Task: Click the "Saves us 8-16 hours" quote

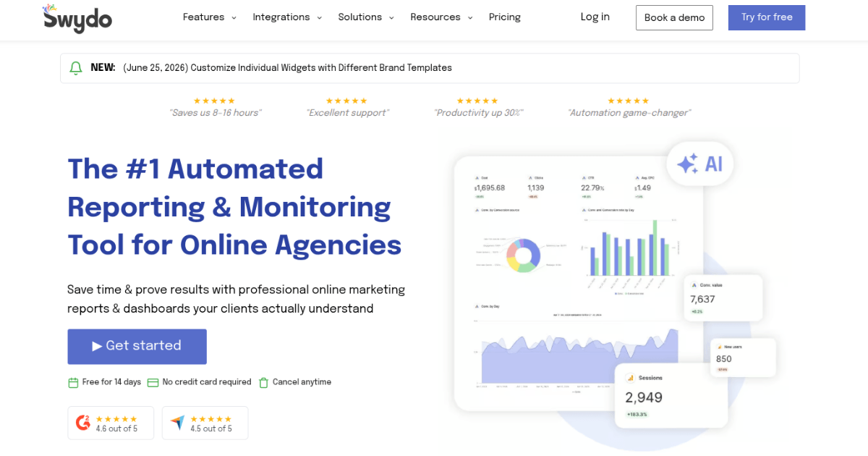Action: coord(215,113)
